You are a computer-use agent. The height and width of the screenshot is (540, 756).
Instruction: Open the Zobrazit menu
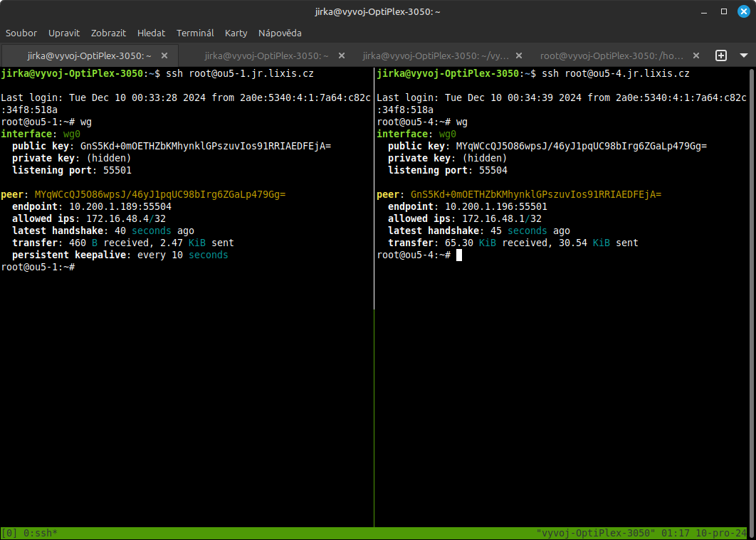click(108, 33)
